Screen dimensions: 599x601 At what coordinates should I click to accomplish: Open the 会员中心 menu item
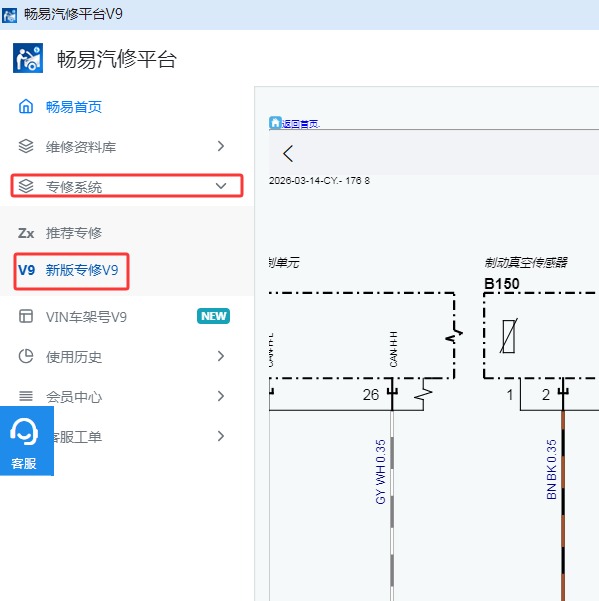tap(126, 396)
